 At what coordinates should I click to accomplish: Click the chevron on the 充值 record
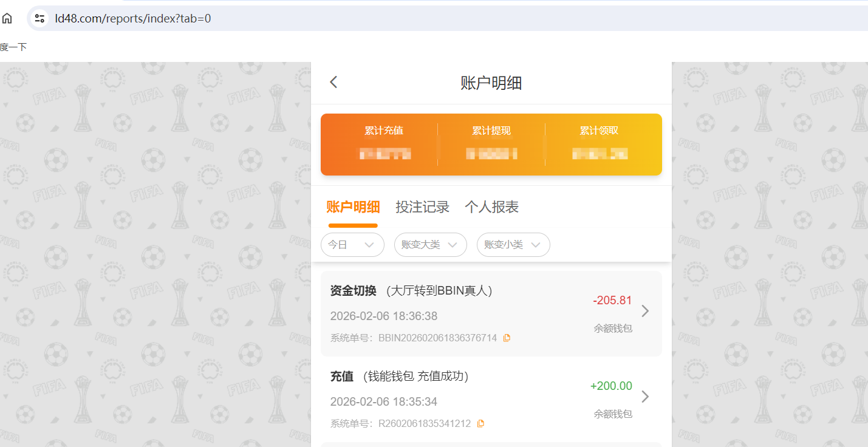pos(645,396)
